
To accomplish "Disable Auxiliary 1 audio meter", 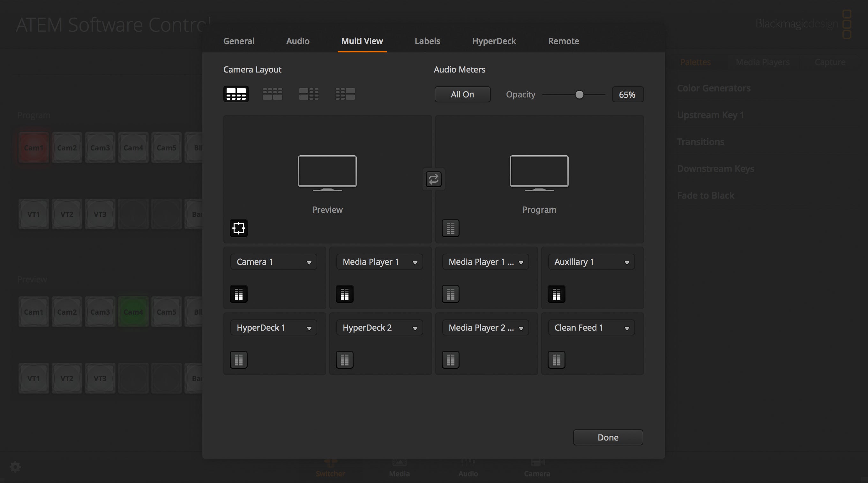I will [556, 294].
